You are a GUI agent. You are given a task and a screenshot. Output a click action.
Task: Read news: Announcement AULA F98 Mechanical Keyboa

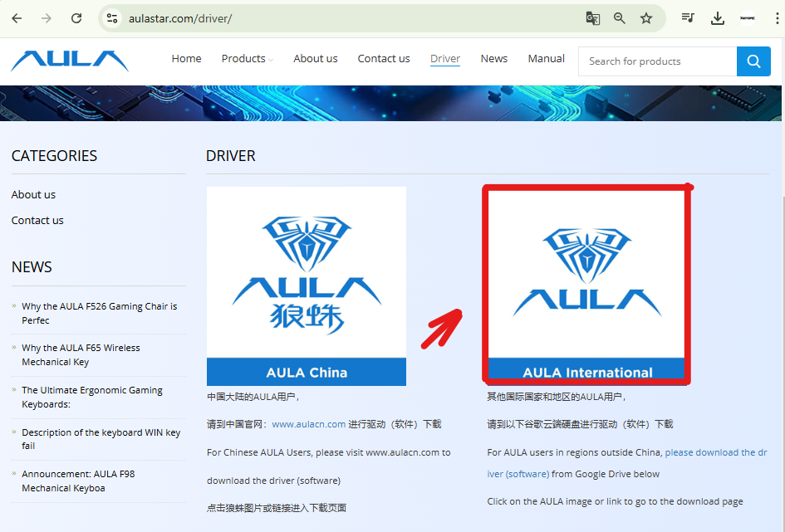pos(78,481)
